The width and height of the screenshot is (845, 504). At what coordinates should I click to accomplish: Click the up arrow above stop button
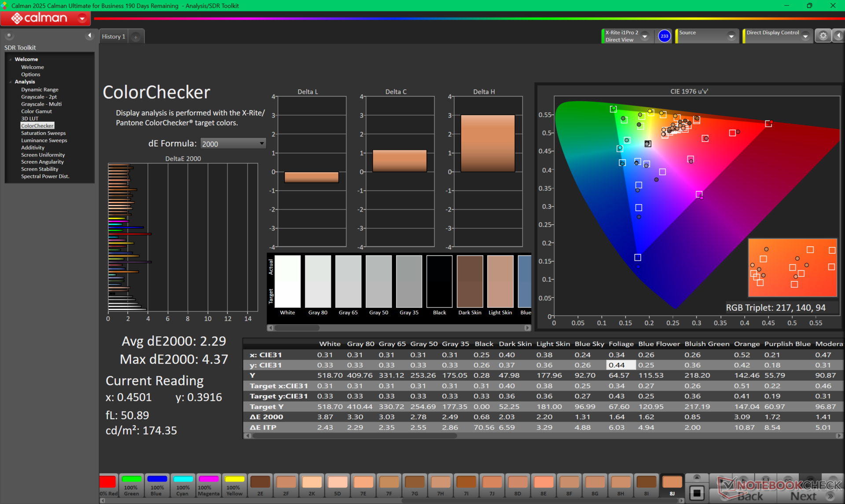(x=697, y=478)
